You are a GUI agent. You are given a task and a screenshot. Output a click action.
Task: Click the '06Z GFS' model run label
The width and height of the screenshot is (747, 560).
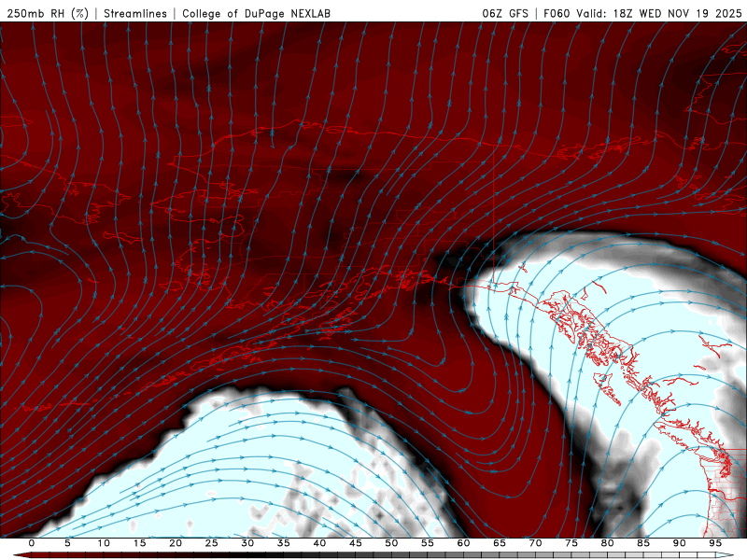pos(505,13)
